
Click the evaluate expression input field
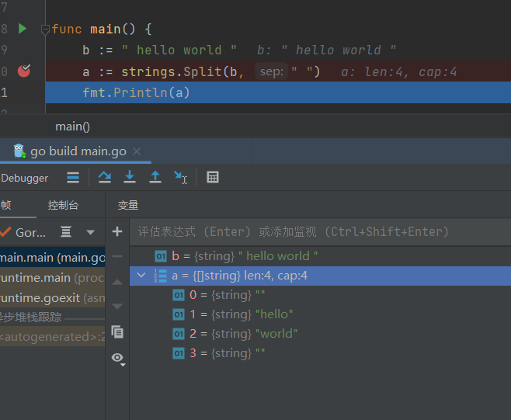point(311,231)
